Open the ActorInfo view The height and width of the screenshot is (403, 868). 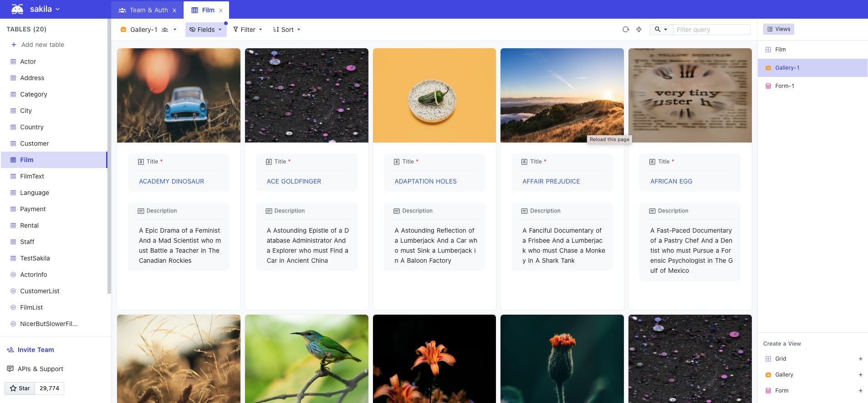tap(54, 275)
